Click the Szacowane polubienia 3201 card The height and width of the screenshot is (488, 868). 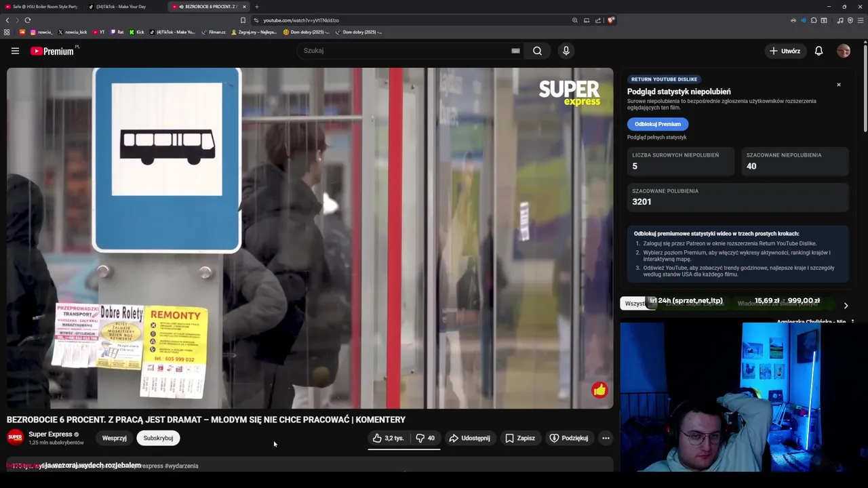(x=738, y=197)
